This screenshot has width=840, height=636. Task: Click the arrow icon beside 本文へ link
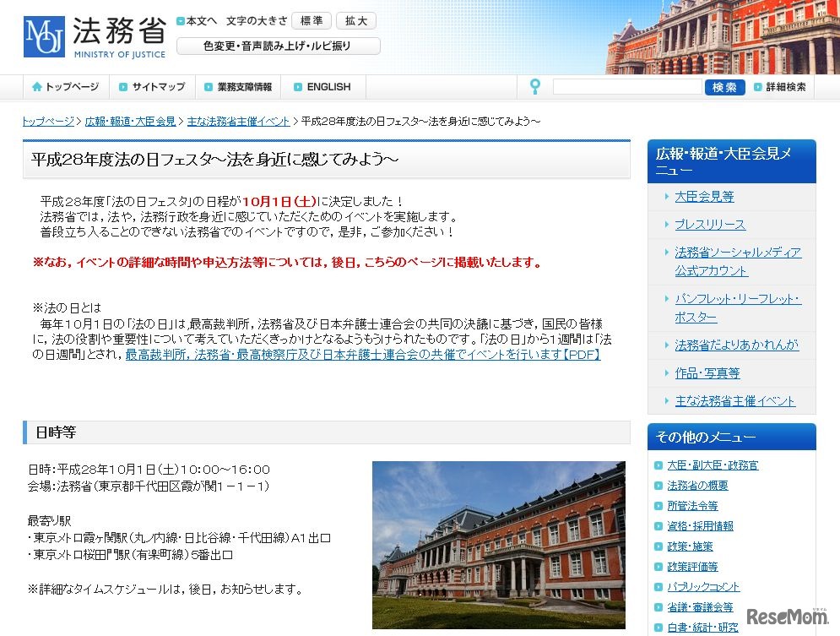click(182, 20)
